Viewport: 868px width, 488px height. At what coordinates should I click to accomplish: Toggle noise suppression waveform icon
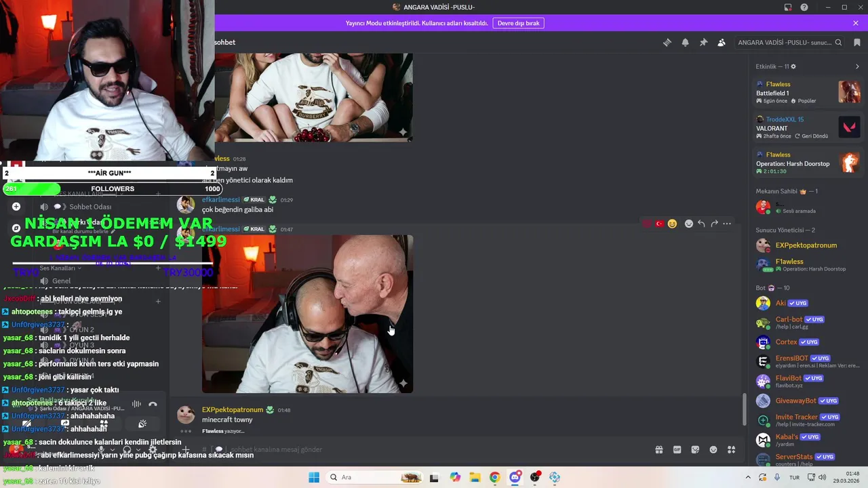pyautogui.click(x=136, y=405)
